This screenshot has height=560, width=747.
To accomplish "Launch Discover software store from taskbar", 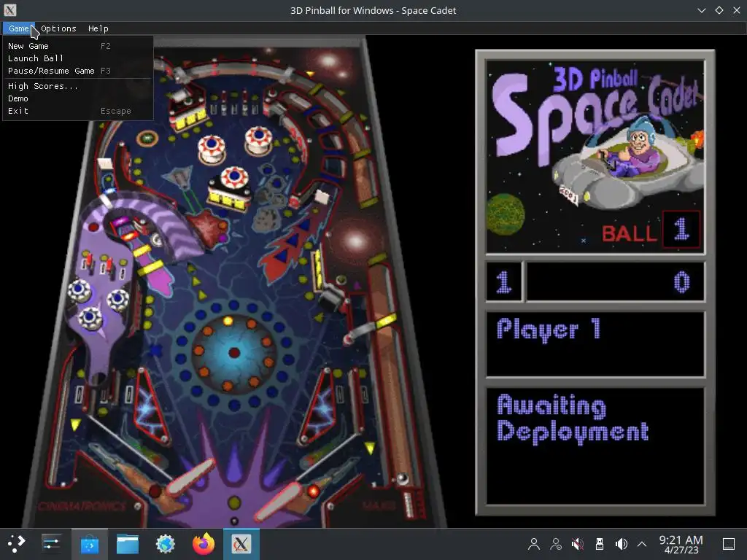I will (90, 544).
